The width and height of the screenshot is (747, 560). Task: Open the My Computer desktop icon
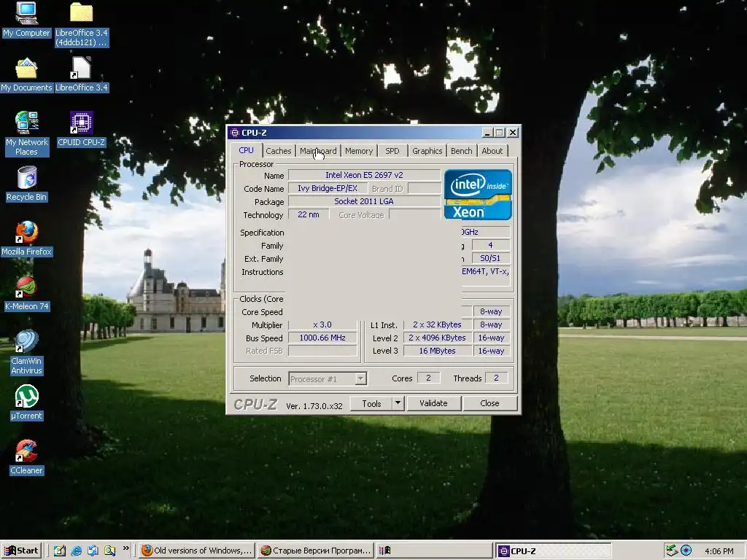26,19
